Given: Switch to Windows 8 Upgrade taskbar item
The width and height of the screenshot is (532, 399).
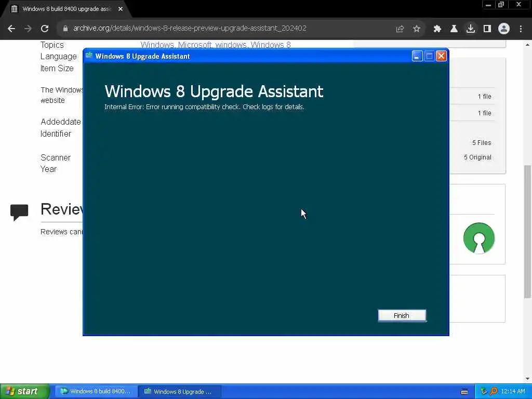Looking at the screenshot, I should click(x=180, y=392).
